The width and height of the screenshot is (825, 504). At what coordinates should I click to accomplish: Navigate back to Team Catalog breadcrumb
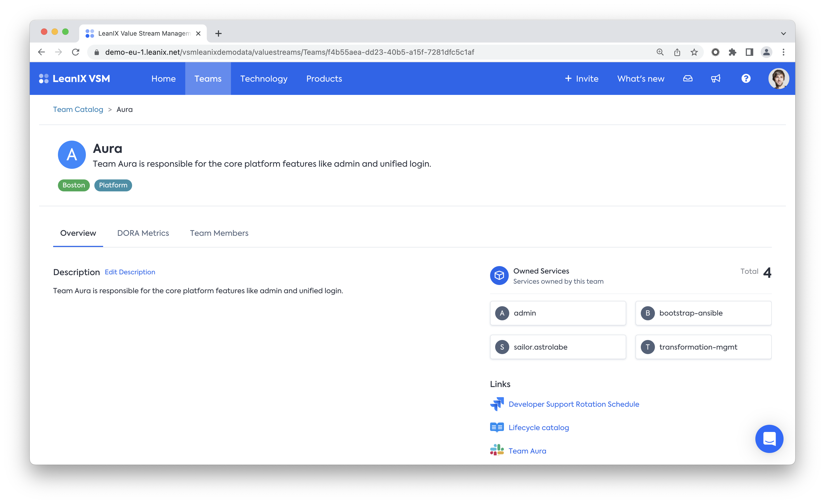coord(78,110)
